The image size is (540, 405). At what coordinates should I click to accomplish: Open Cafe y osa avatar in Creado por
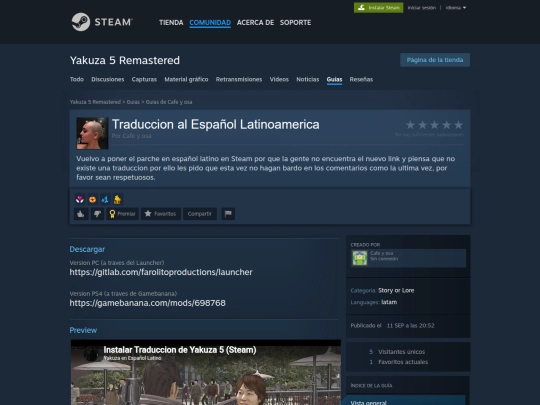click(360, 258)
